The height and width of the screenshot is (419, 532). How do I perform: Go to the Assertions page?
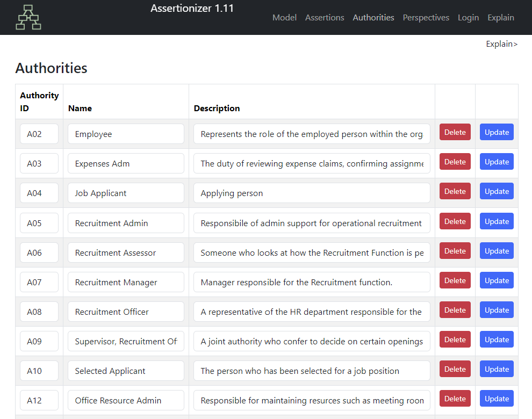click(x=325, y=17)
